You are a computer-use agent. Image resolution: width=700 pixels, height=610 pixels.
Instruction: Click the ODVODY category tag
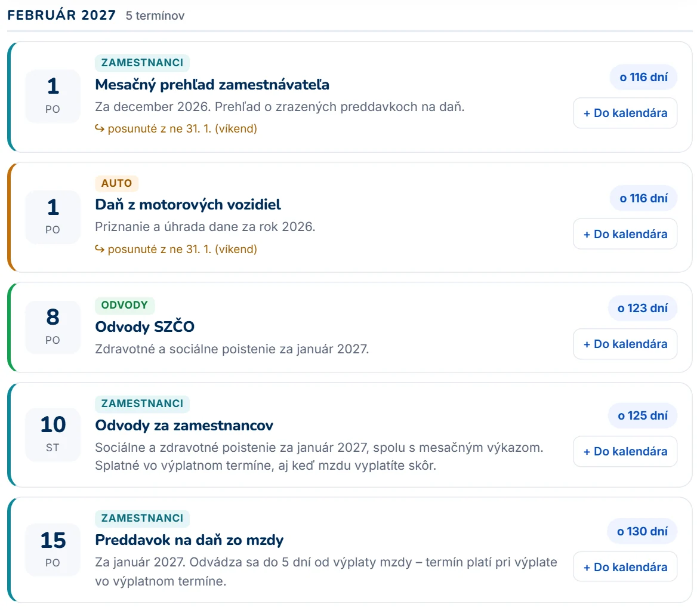pyautogui.click(x=125, y=305)
